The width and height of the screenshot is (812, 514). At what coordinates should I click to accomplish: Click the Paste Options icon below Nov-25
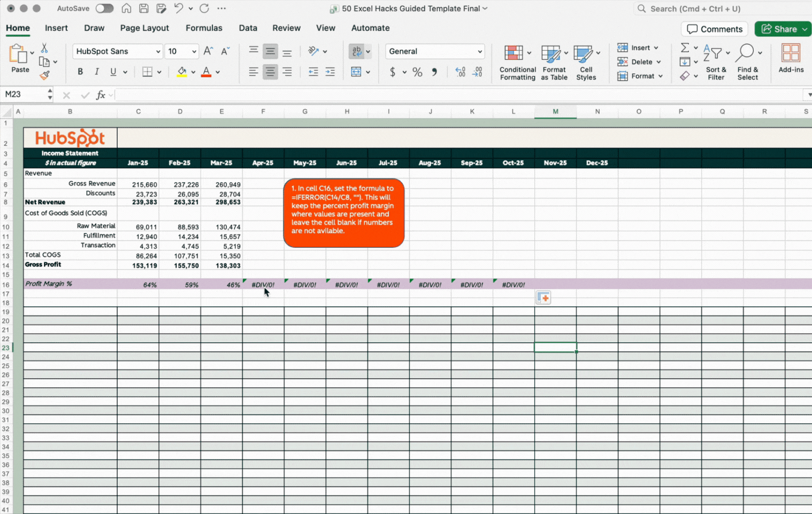[x=543, y=298]
